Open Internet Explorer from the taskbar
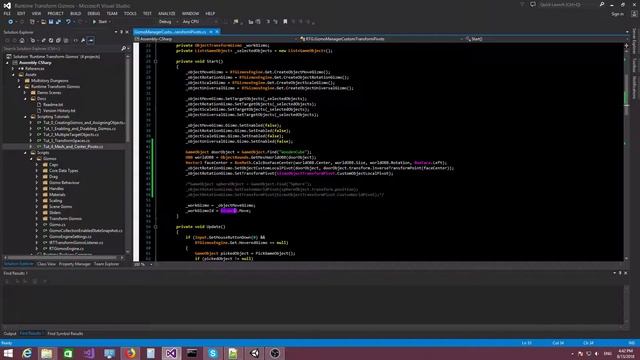This screenshot has width=640, height=360. coord(27,353)
